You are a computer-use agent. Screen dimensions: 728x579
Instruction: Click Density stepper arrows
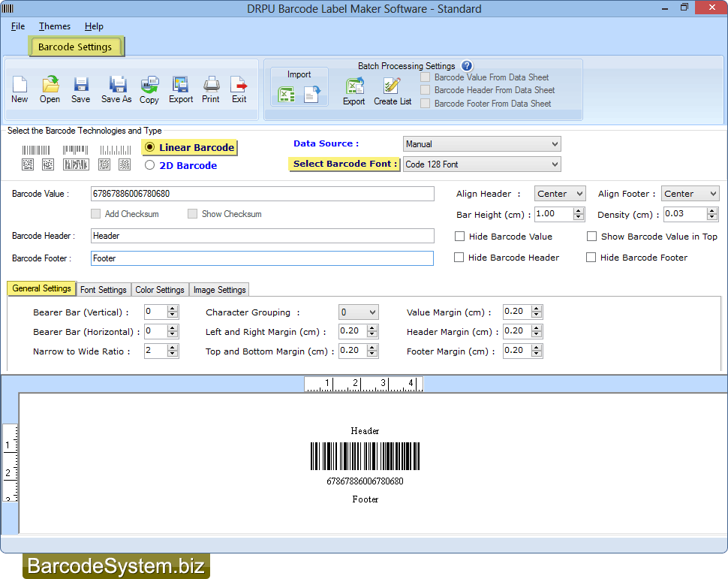(x=712, y=214)
